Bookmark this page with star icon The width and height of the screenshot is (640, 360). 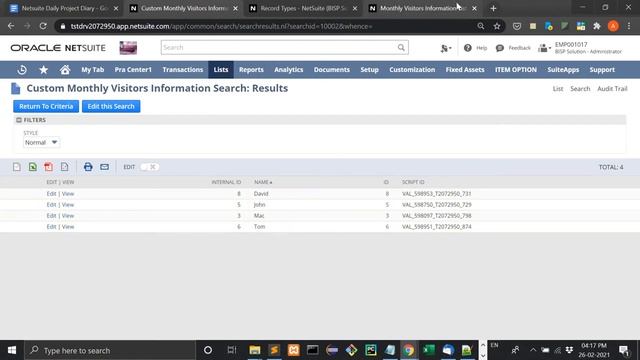tap(497, 26)
